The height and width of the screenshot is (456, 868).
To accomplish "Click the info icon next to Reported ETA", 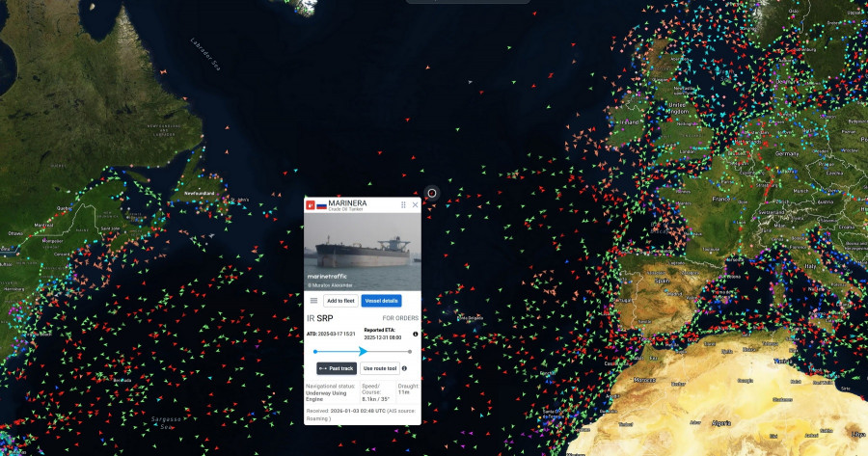I will (416, 335).
